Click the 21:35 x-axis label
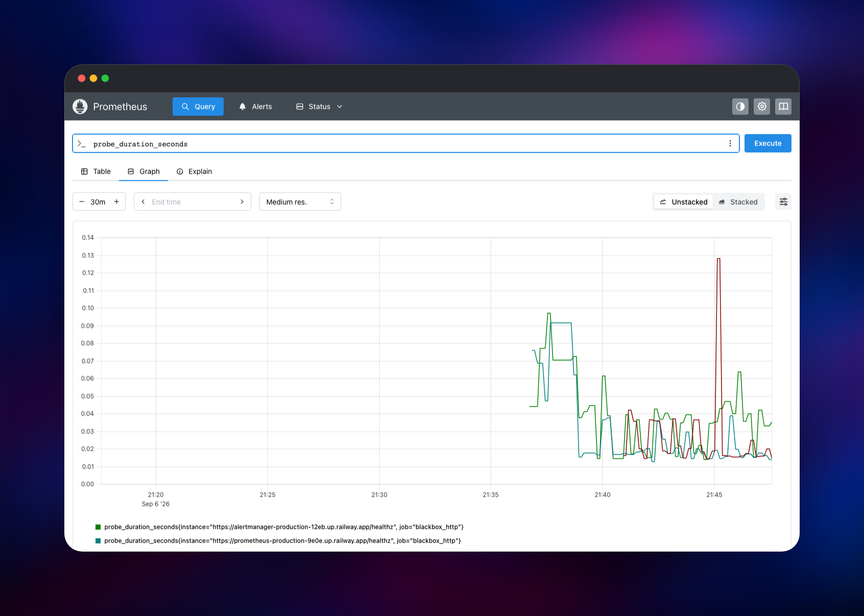The height and width of the screenshot is (616, 864). [x=491, y=495]
